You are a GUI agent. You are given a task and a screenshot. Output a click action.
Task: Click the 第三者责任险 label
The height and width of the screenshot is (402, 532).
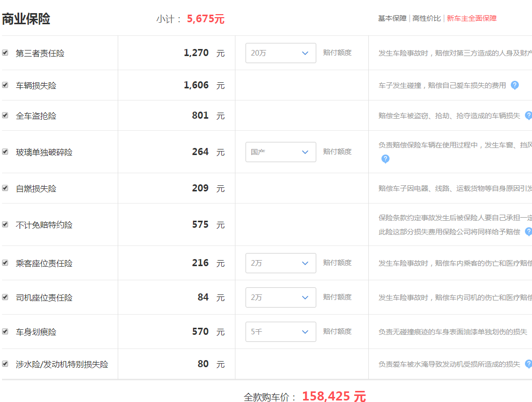click(x=40, y=53)
